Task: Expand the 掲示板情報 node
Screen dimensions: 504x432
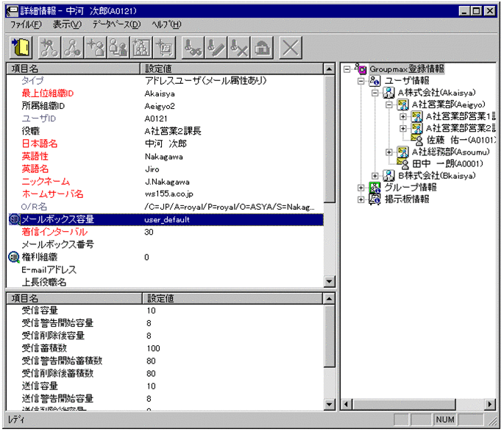Action: point(361,199)
